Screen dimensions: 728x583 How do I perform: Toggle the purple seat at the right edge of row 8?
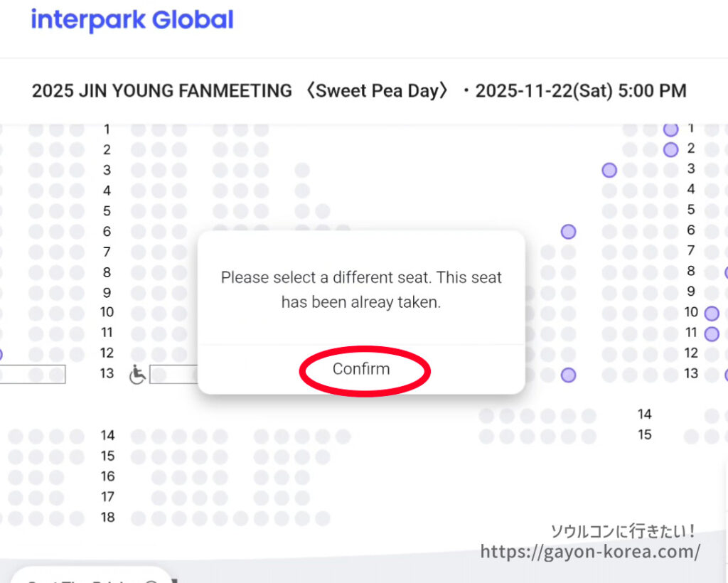click(x=726, y=272)
